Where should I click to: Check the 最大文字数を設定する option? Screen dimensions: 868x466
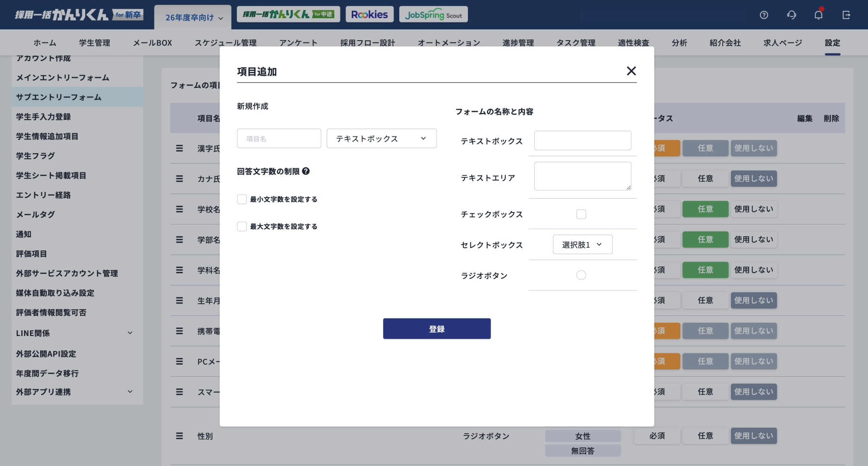242,226
